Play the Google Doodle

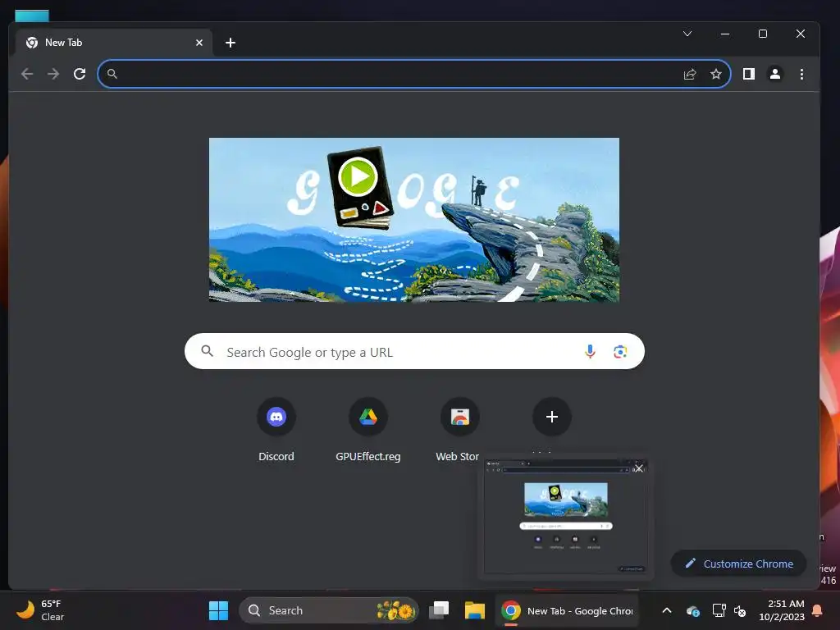[x=358, y=177]
